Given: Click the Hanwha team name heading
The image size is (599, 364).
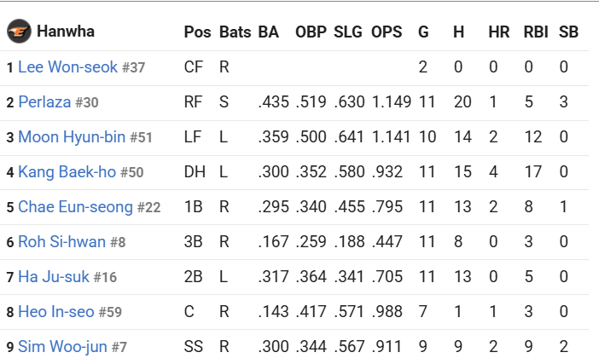Looking at the screenshot, I should click(x=66, y=32).
